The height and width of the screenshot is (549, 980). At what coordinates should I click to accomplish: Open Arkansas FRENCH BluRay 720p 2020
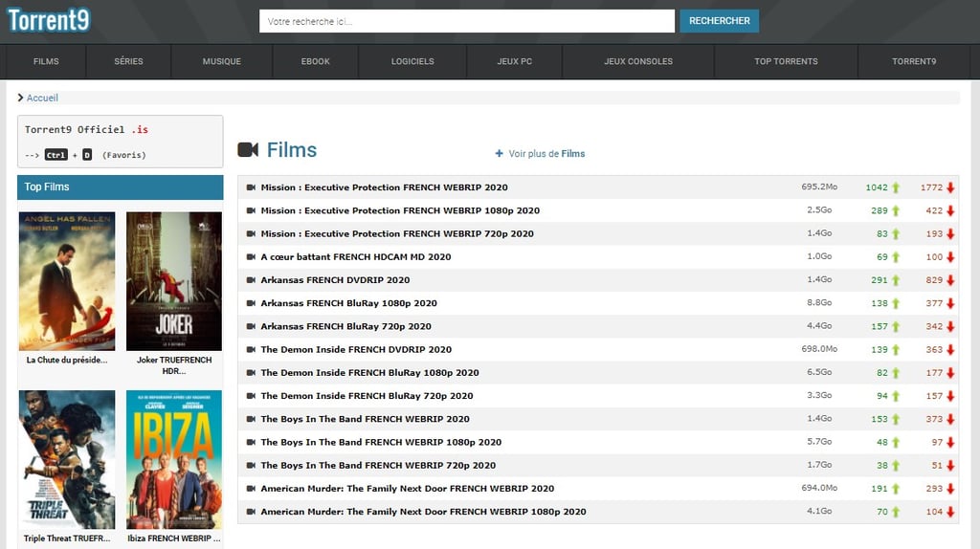click(x=345, y=326)
